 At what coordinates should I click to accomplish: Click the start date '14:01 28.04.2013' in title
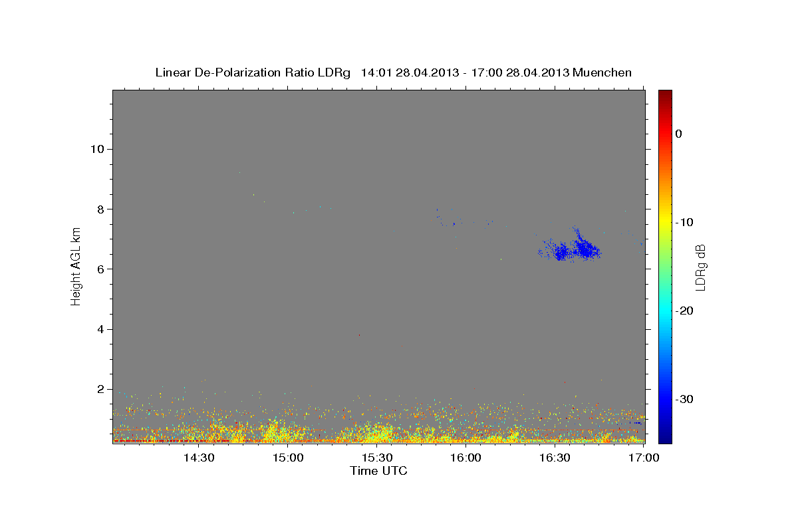[x=409, y=72]
